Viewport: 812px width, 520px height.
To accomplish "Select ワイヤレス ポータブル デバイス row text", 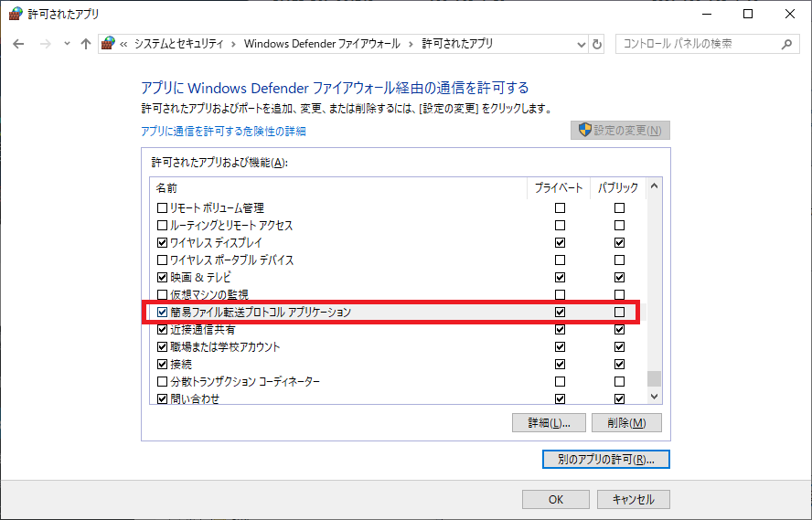I will pyautogui.click(x=232, y=260).
